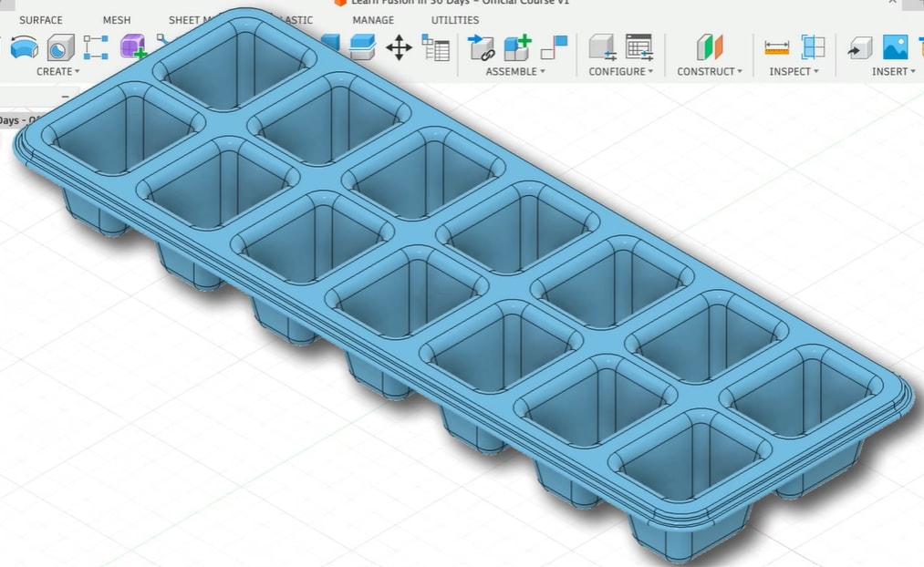Expand the CONFIGURE dropdown
The image size is (924, 567).
pyautogui.click(x=620, y=71)
